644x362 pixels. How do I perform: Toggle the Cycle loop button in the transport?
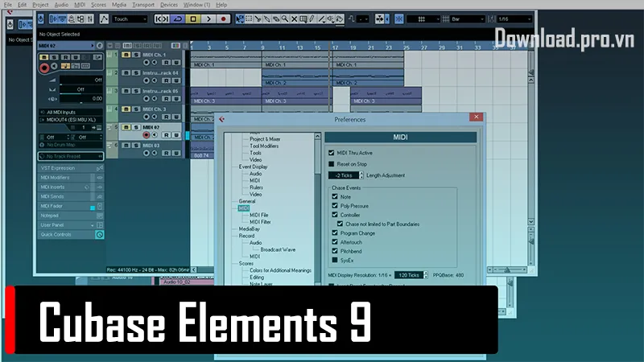pyautogui.click(x=178, y=19)
